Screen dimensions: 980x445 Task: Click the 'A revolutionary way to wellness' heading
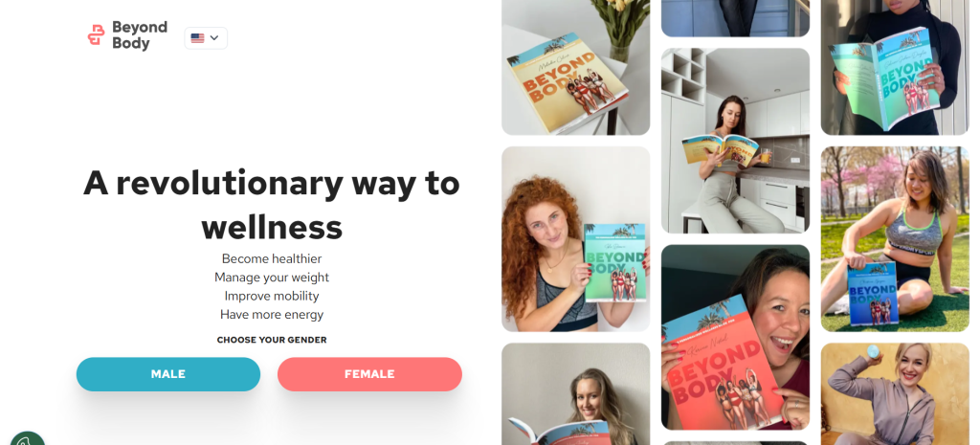[272, 205]
